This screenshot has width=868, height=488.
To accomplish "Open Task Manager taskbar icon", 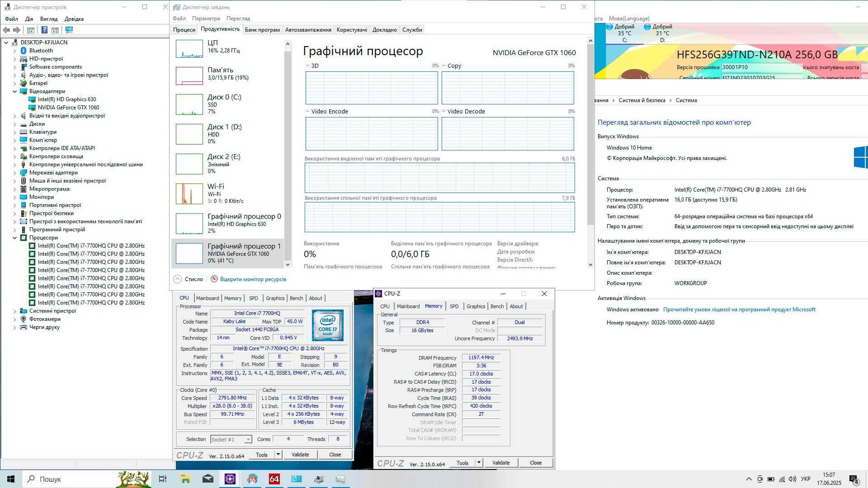I will 340,479.
